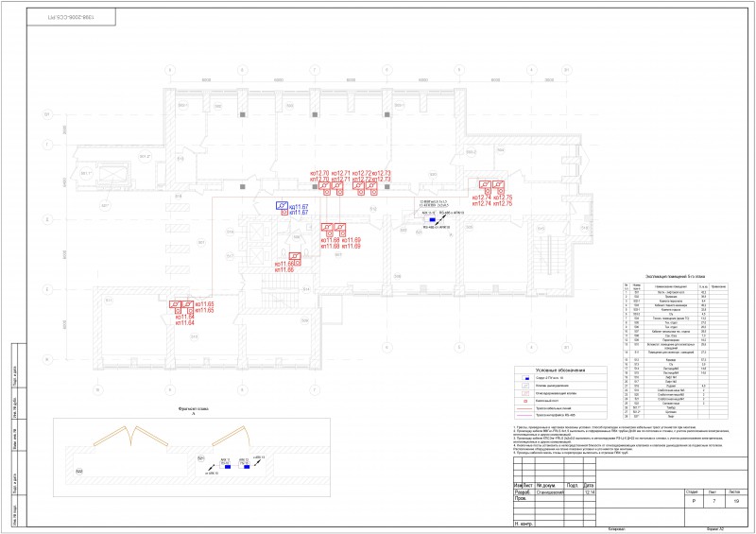This screenshot has width=756, height=534.
Task: Click the red valve symbol for ко11.66
Action: coord(295,257)
